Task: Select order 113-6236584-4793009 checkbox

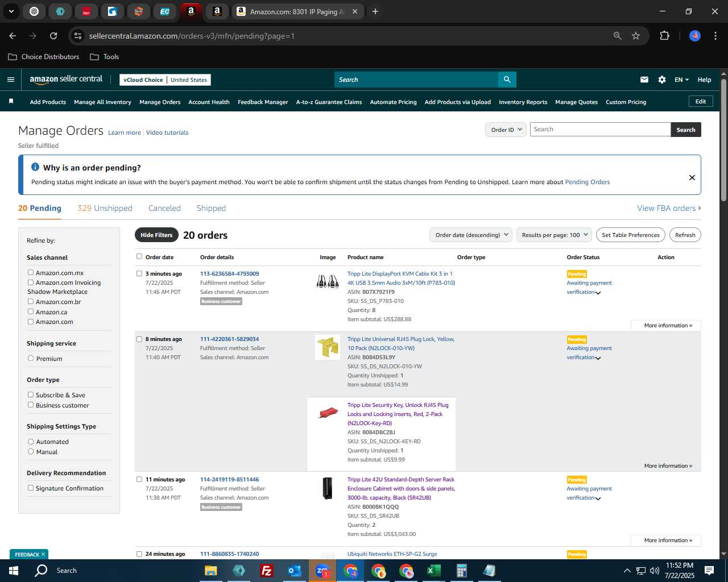Action: [x=139, y=273]
